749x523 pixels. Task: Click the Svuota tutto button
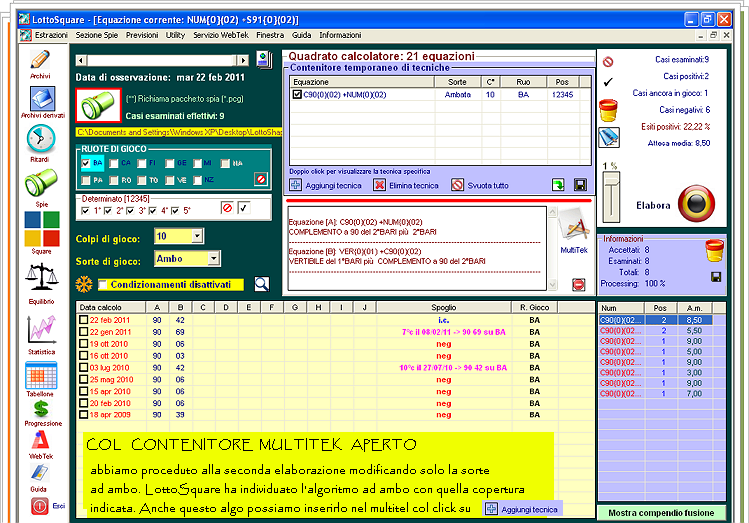(480, 185)
